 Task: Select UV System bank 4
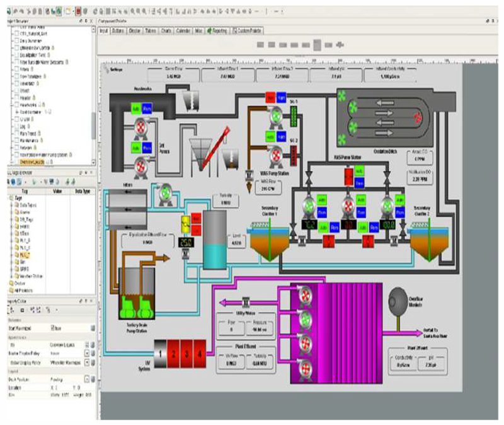[x=200, y=354]
